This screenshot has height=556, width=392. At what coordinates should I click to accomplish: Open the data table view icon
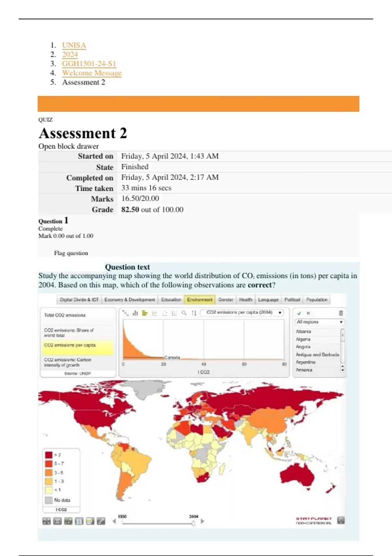[x=79, y=521]
